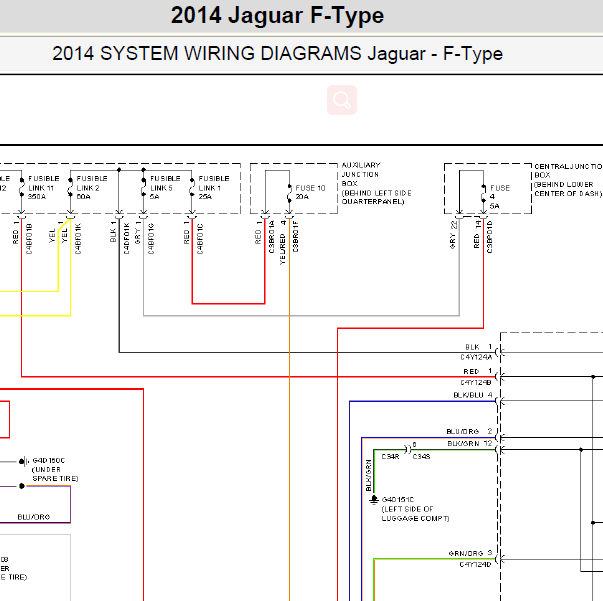
Task: Click the ground symbol beside G4D151C
Action: coord(374,499)
